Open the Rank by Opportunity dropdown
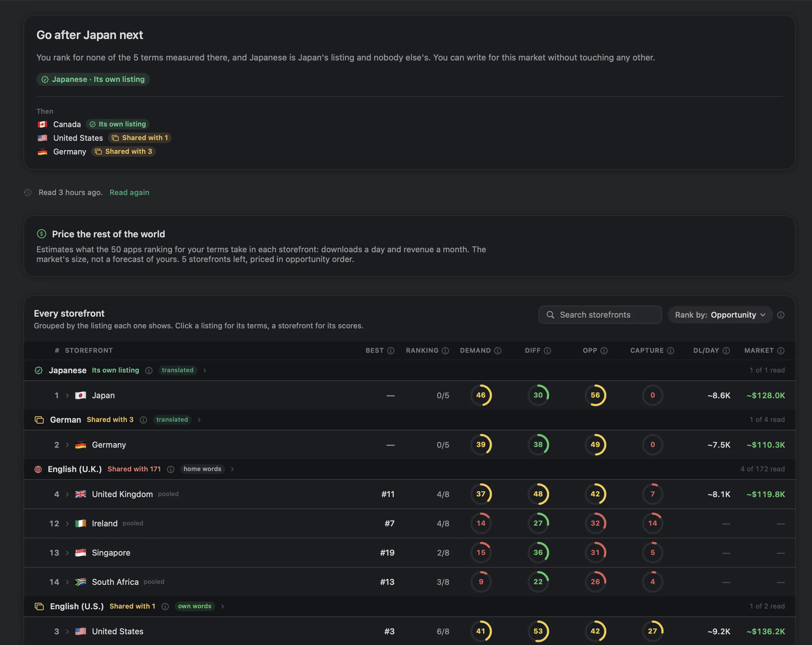This screenshot has width=812, height=645. [720, 315]
